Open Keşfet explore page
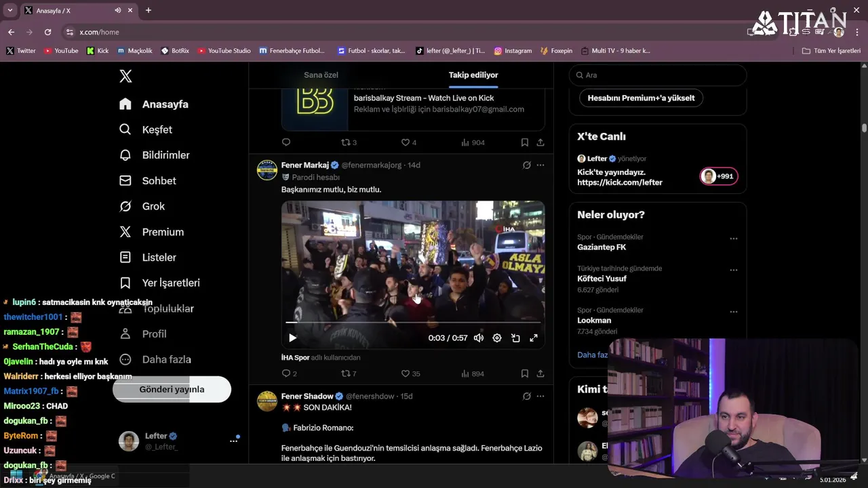This screenshot has height=488, width=868. [146, 129]
